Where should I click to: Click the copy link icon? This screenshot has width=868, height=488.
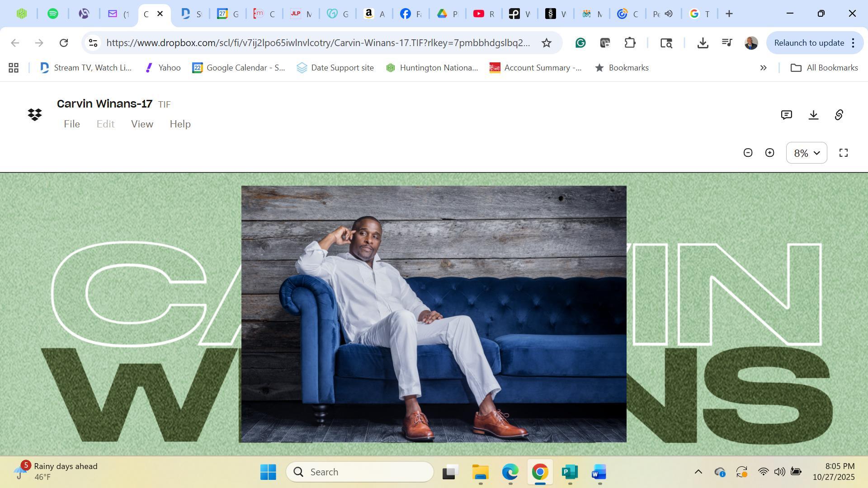(839, 115)
